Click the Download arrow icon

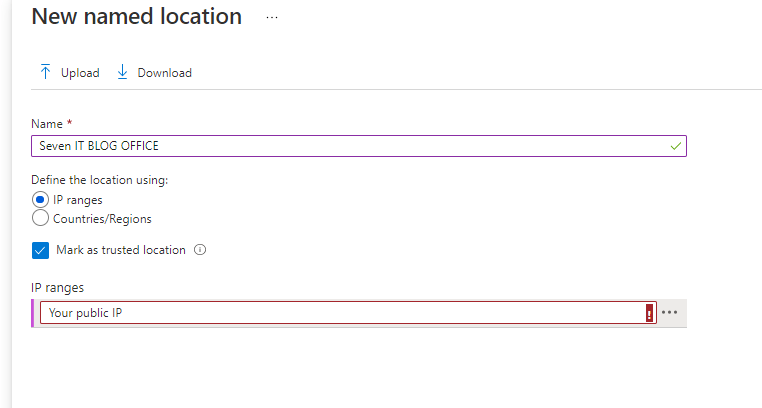122,72
